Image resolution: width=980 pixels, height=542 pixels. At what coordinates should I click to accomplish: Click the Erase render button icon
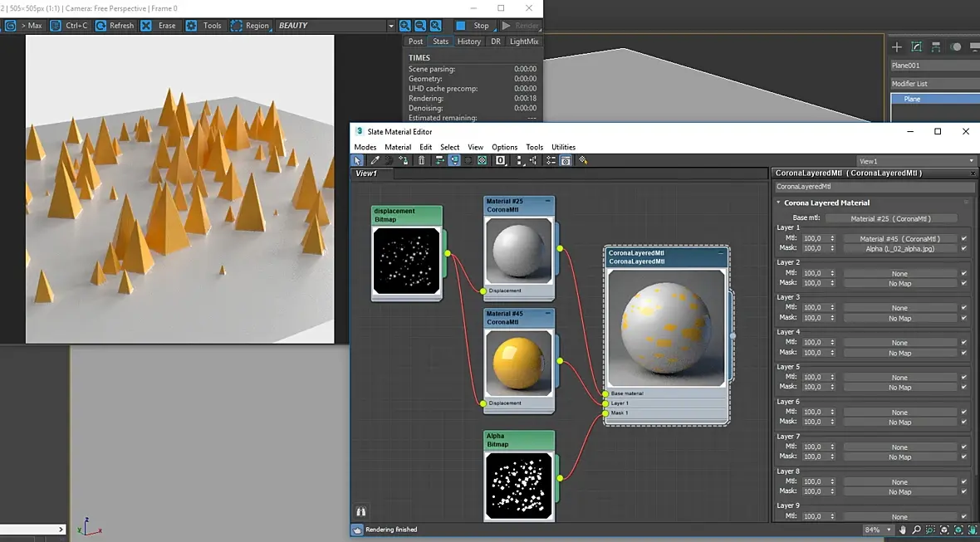point(147,26)
